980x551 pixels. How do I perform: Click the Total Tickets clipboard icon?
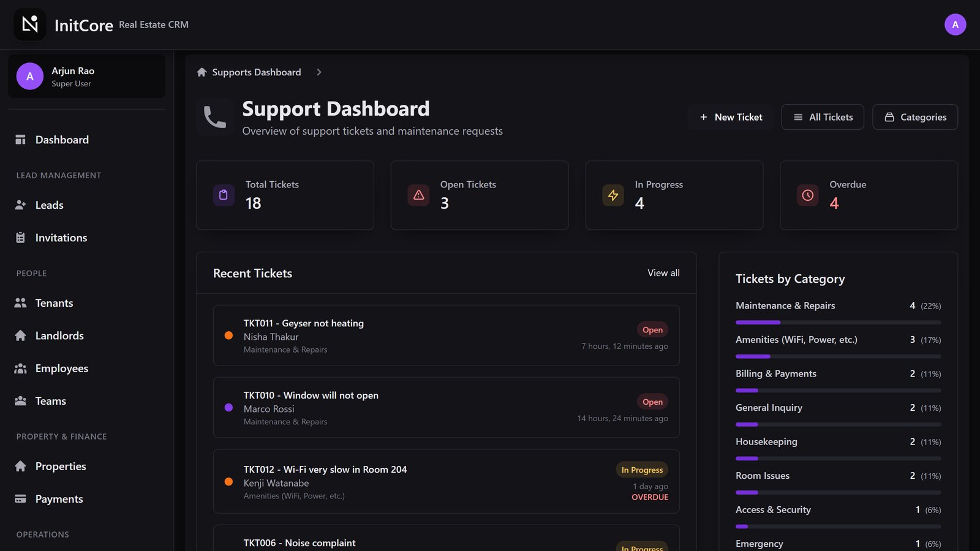point(224,195)
